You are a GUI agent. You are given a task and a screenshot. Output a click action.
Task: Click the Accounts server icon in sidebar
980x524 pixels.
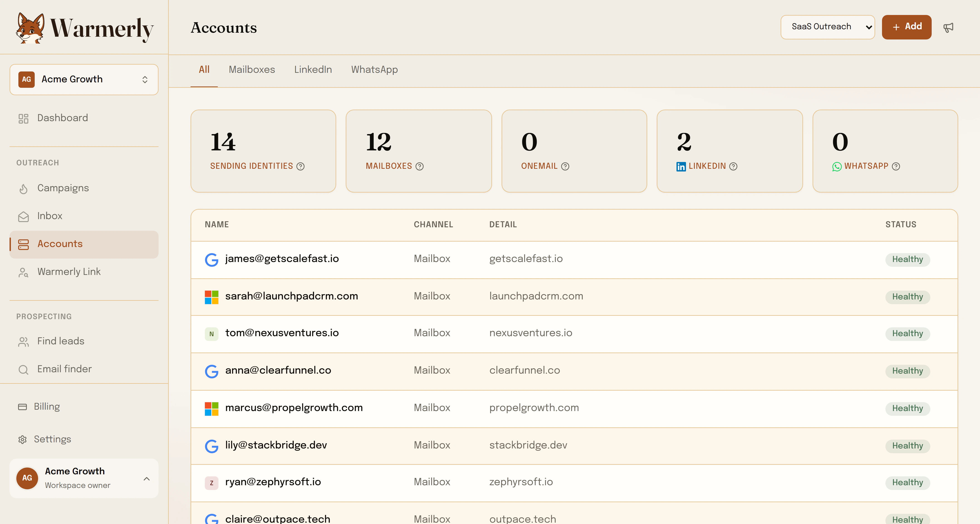tap(23, 244)
